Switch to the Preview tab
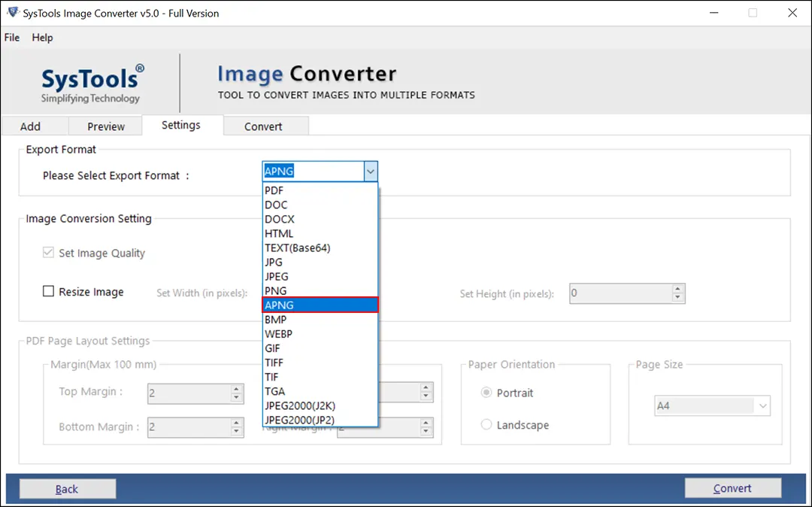 click(106, 126)
